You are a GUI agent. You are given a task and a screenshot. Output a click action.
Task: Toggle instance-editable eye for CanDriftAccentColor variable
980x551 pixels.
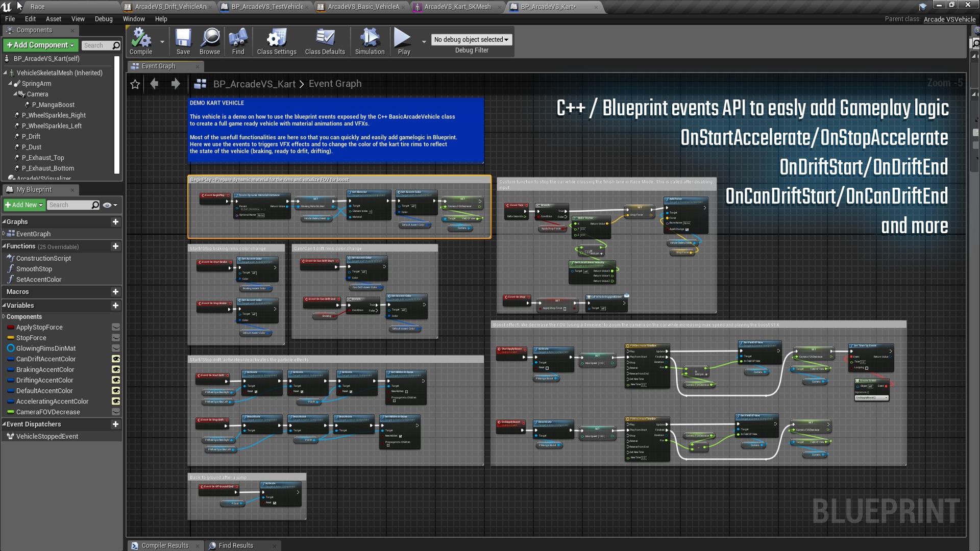(x=116, y=359)
